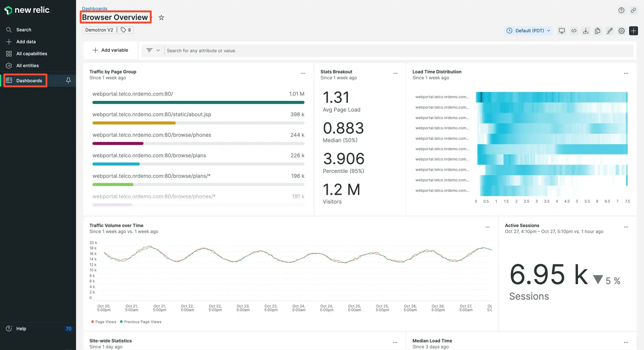This screenshot has height=350, width=644.
Task: Open dashboard settings gear icon
Action: pyautogui.click(x=622, y=31)
